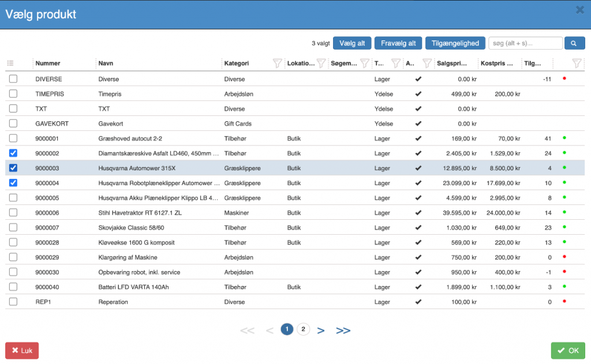Click the filter icon in last column
Image resolution: width=591 pixels, height=364 pixels.
coord(576,63)
